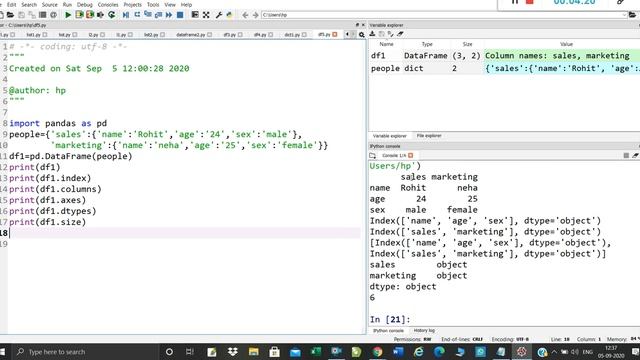This screenshot has width=640, height=360.
Task: Open PYTHONPATH manager icon
Action: [x=229, y=15]
